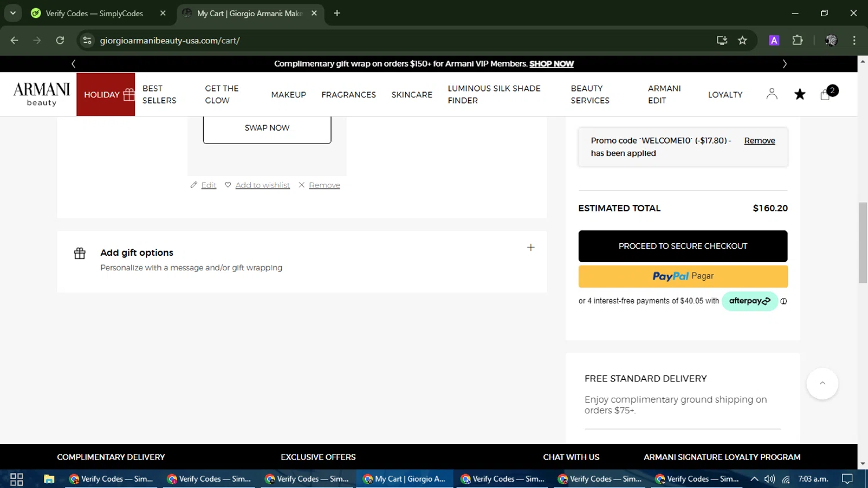The image size is (868, 488).
Task: Open the wishlist star icon in header
Action: (800, 94)
